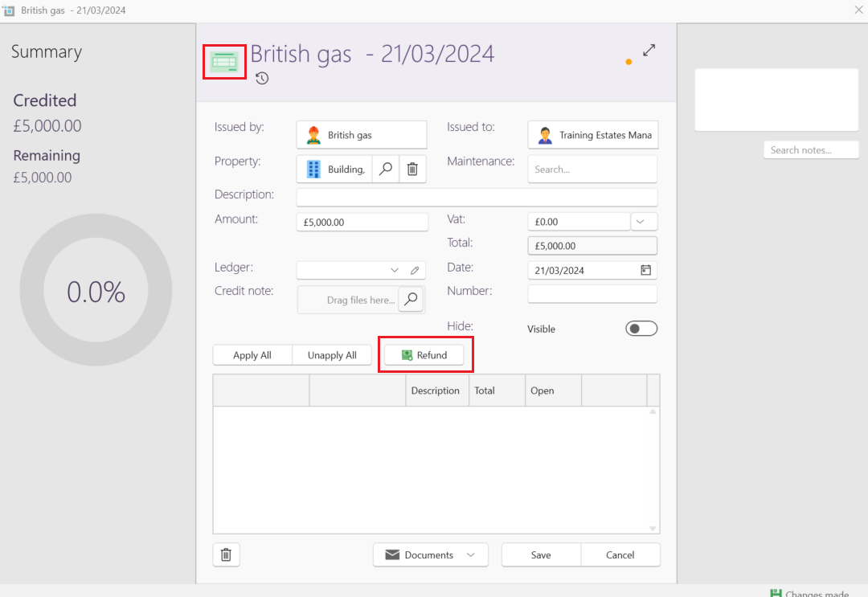Click the blue building icon in Property
The width and height of the screenshot is (868, 597).
pyautogui.click(x=314, y=170)
